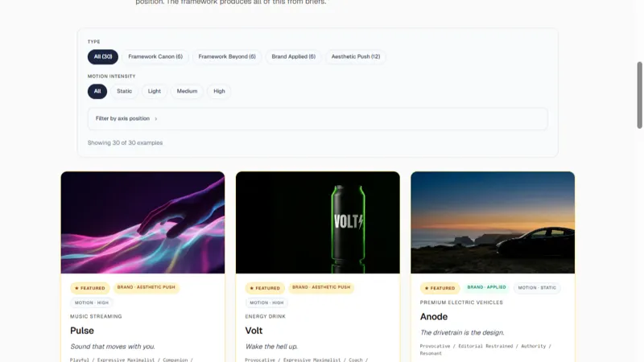Choose Medium motion intensity
This screenshot has width=644, height=362.
point(187,91)
